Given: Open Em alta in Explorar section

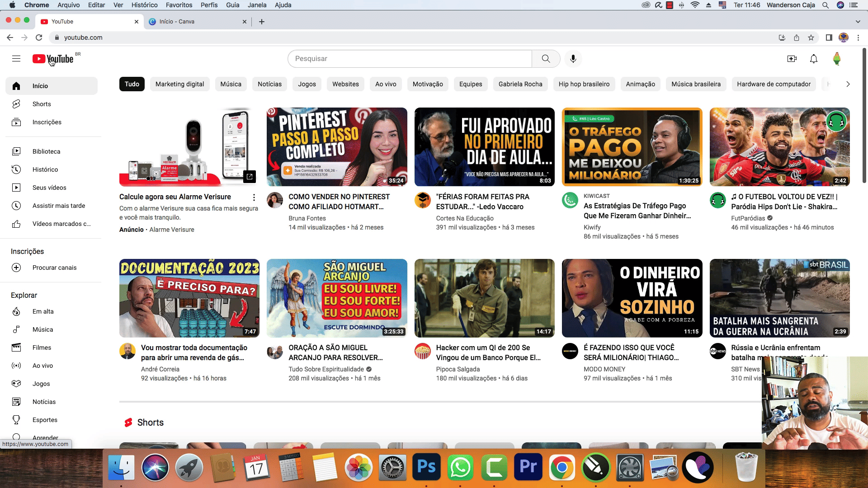Looking at the screenshot, I should (43, 311).
